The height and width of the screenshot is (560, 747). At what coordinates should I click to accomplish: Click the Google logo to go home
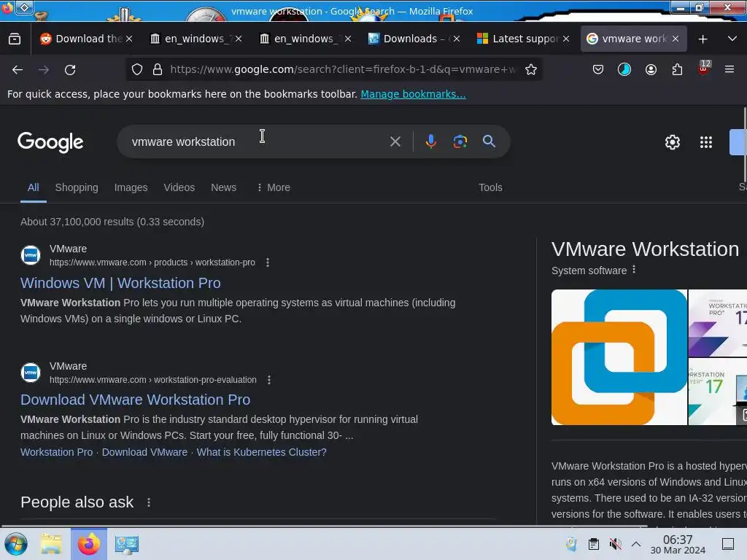[50, 142]
